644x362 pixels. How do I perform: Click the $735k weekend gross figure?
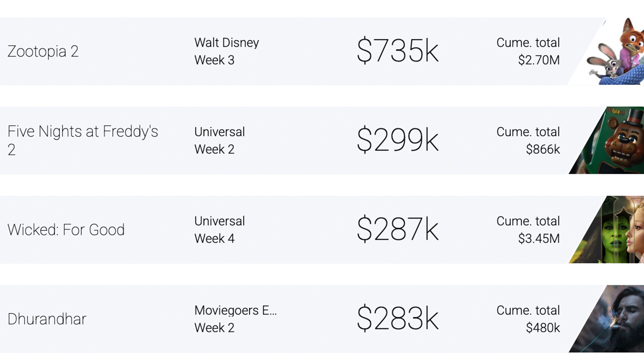pyautogui.click(x=398, y=51)
